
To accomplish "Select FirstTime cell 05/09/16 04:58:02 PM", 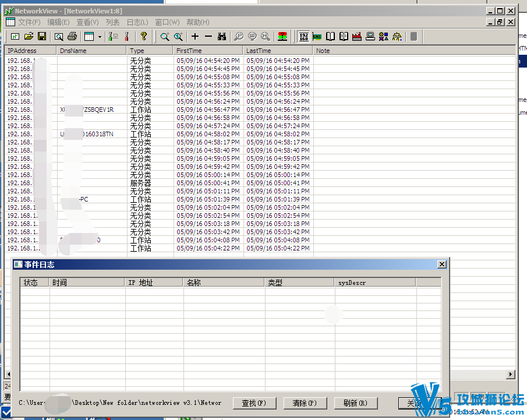I will coord(208,134).
